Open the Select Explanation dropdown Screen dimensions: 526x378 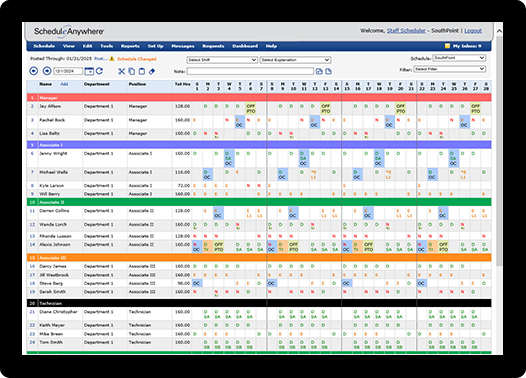(x=296, y=60)
